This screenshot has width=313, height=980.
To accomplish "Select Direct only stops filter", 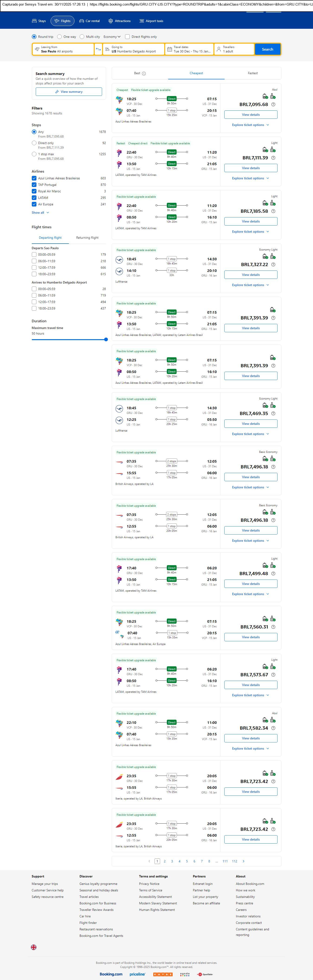I will [34, 143].
